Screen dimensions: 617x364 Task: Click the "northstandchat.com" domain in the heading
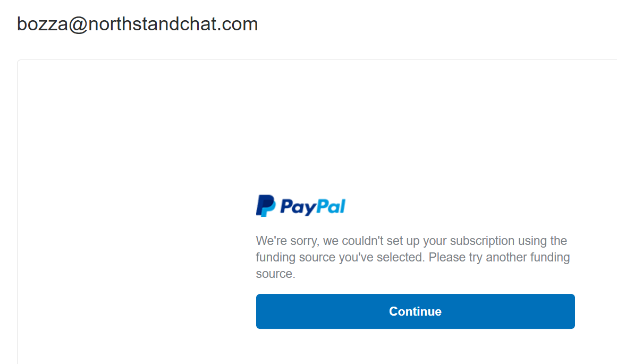click(x=173, y=24)
